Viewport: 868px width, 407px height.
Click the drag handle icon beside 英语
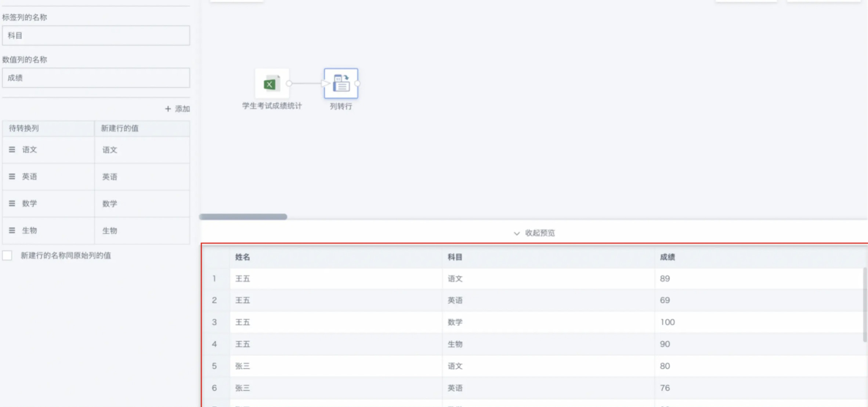[12, 177]
